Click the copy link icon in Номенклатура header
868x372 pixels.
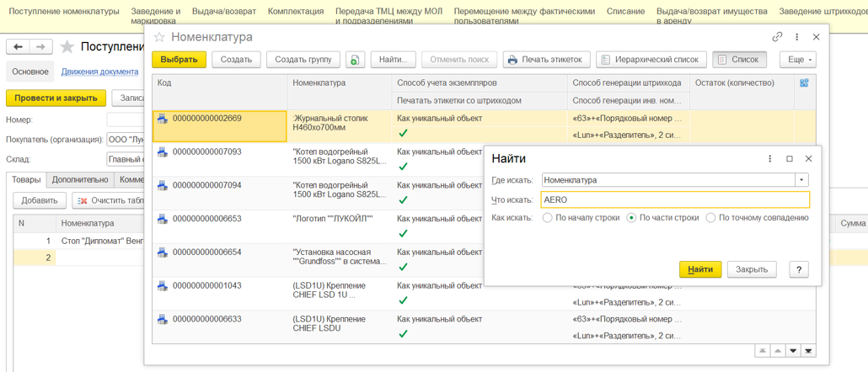click(x=777, y=37)
